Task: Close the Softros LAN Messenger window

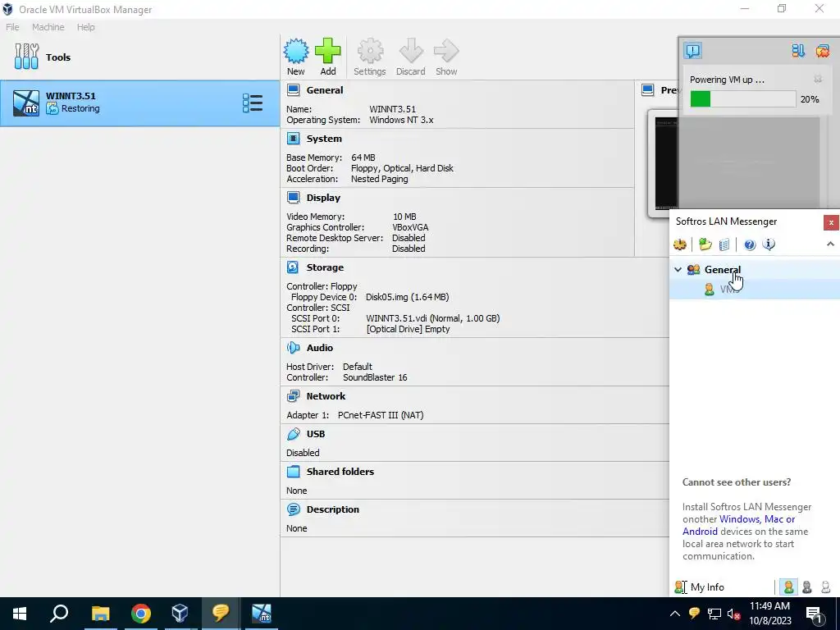Action: pyautogui.click(x=831, y=222)
